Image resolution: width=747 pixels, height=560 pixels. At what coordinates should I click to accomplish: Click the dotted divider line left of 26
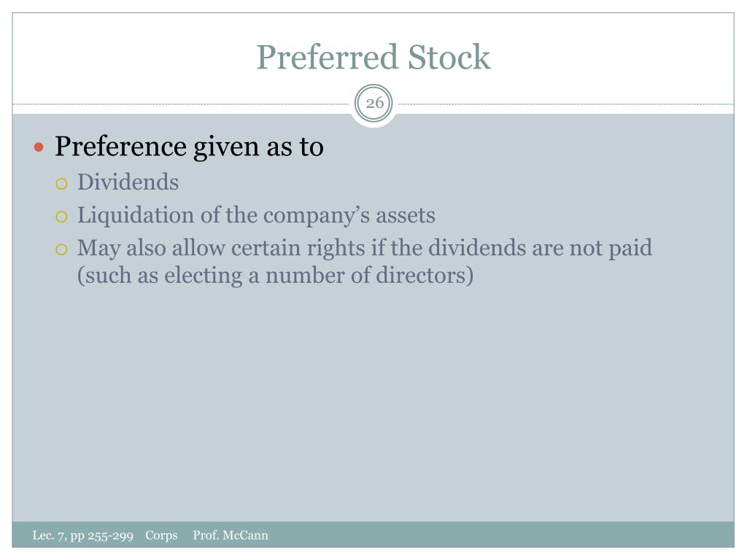tap(181, 104)
